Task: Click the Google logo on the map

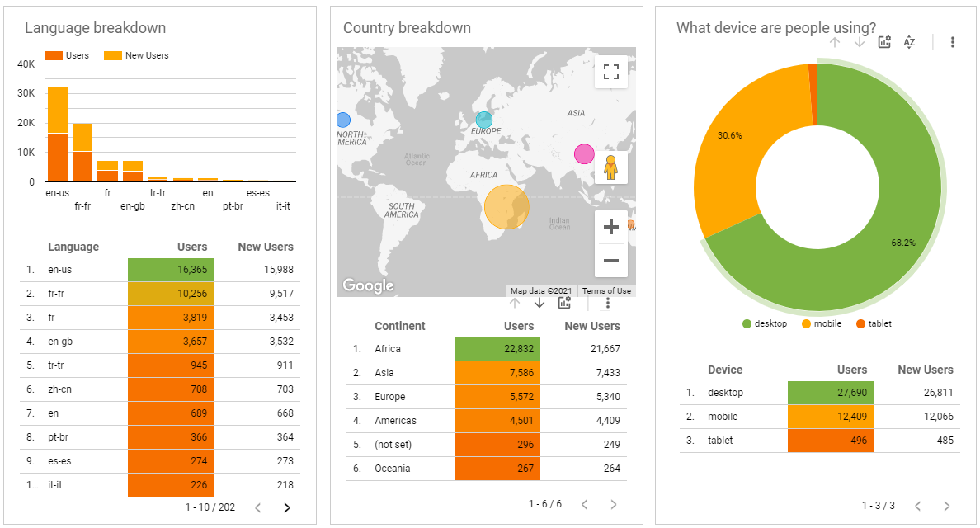Action: [368, 285]
